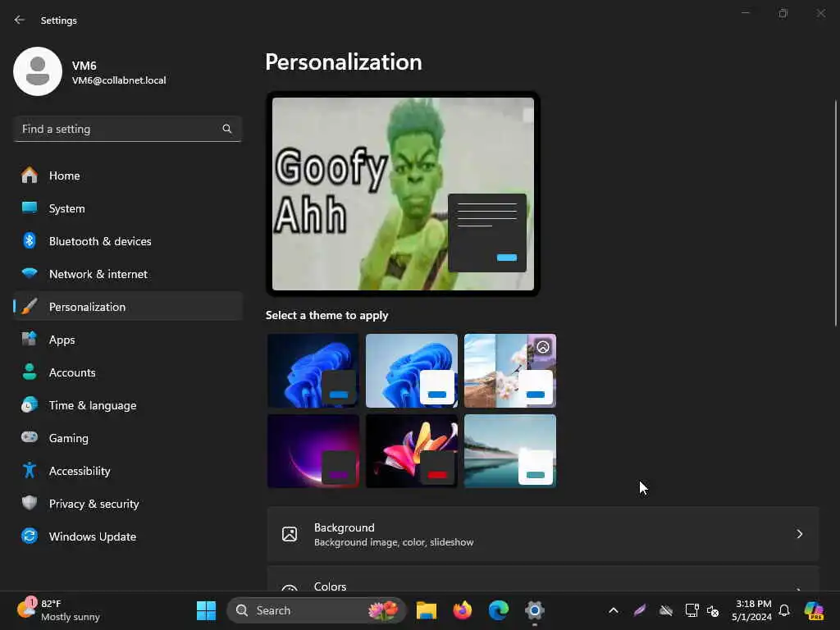Click the muted volume tray icon
The width and height of the screenshot is (840, 630).
pyautogui.click(x=713, y=610)
